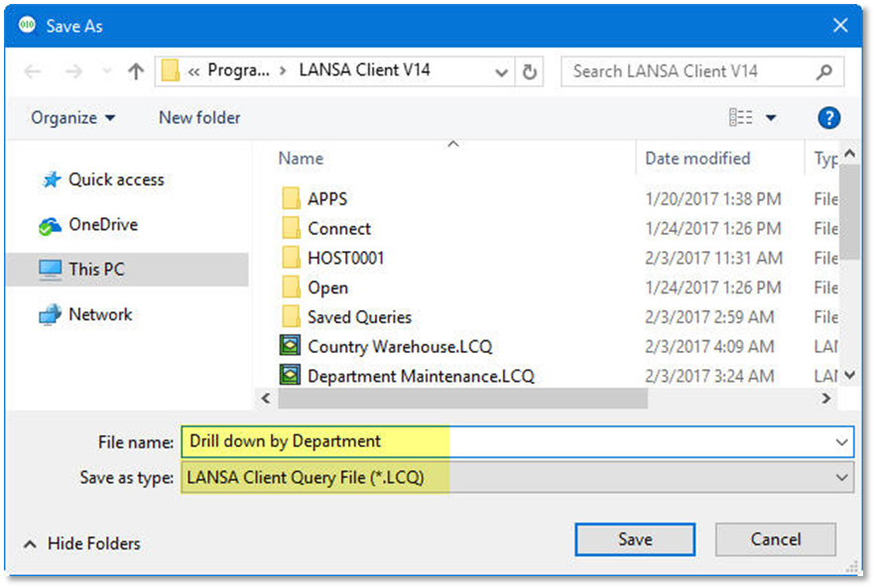This screenshot has height=588, width=875.
Task: Click the refresh icon in address bar
Action: (530, 71)
